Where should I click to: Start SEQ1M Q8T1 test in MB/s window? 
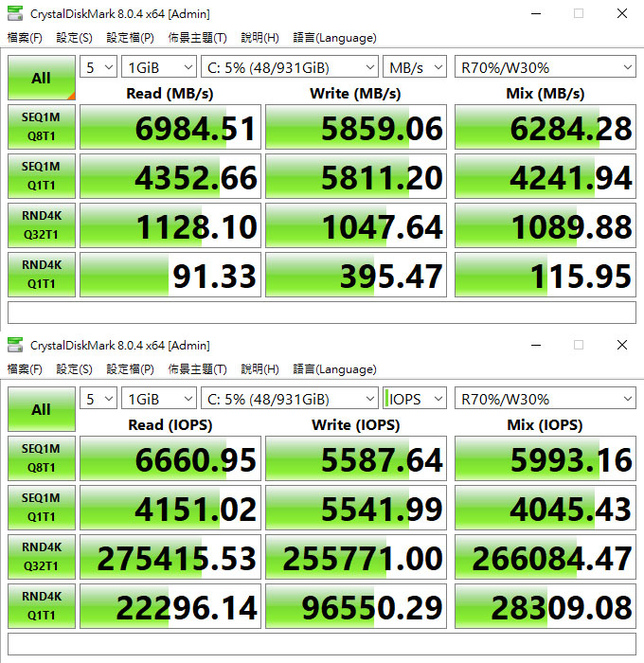pos(42,127)
